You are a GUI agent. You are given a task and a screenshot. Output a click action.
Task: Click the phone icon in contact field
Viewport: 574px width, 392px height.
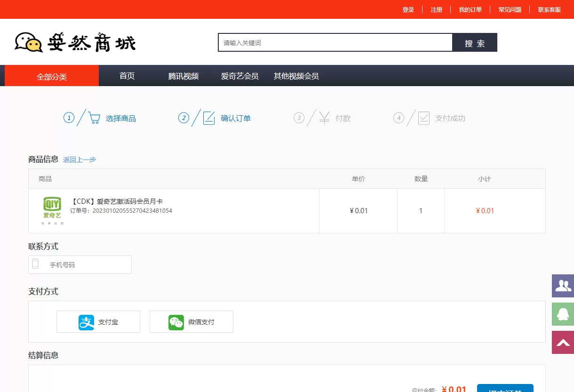35,264
